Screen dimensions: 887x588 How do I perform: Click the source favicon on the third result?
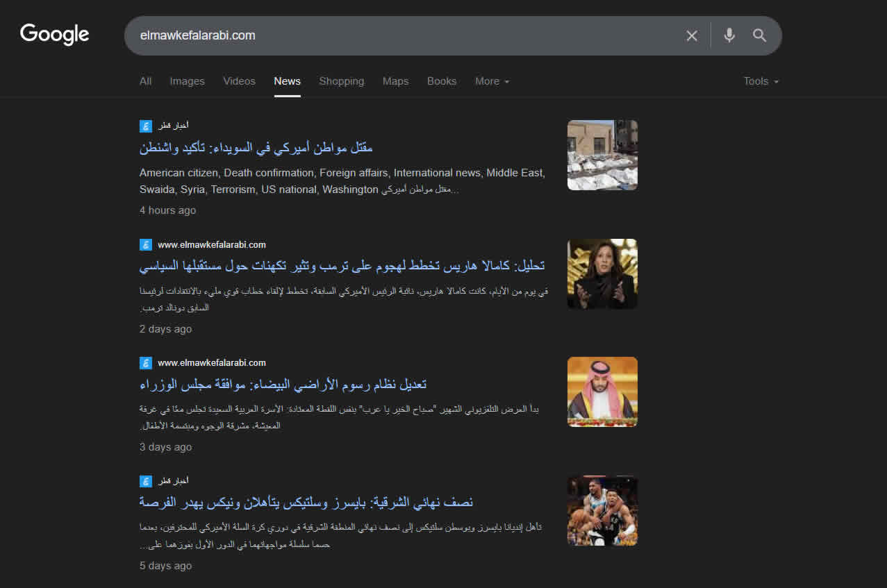tap(145, 362)
